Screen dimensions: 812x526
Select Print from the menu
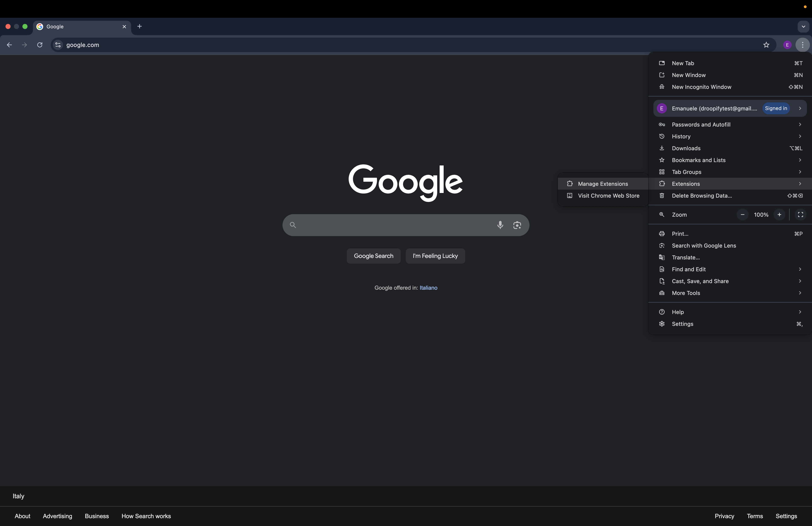pos(730,234)
